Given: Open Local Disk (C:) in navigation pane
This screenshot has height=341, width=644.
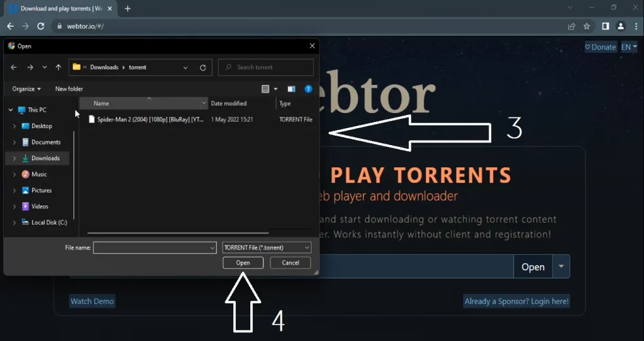Looking at the screenshot, I should click(45, 222).
